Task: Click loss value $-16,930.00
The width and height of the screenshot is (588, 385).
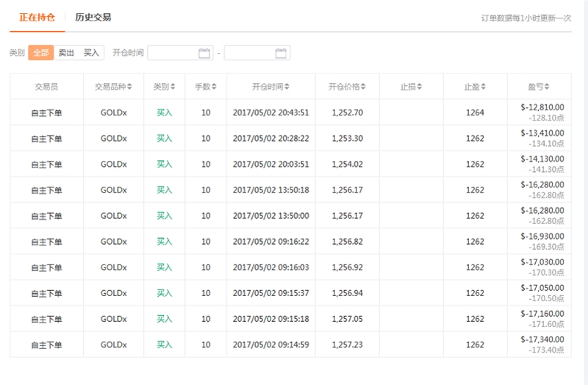Action: coord(542,236)
